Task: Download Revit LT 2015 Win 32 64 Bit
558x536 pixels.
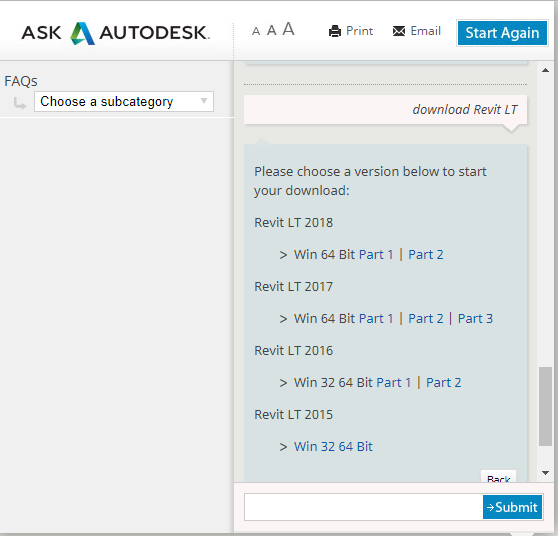Action: 333,447
